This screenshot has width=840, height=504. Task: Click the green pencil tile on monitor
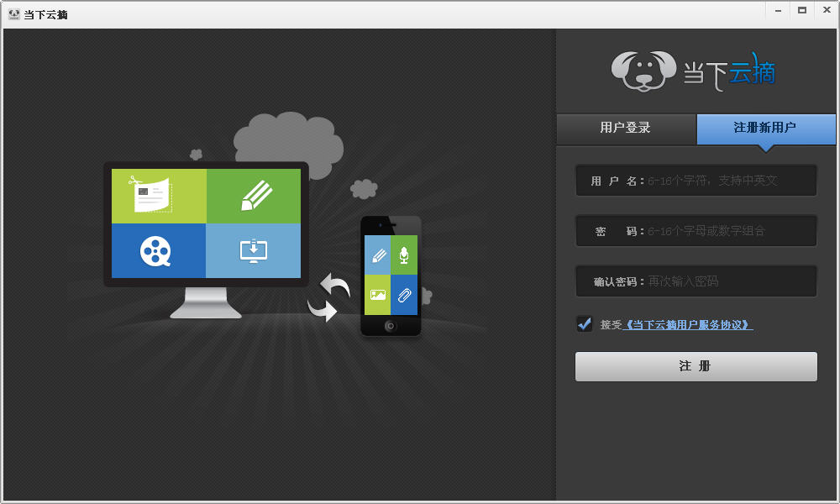254,196
